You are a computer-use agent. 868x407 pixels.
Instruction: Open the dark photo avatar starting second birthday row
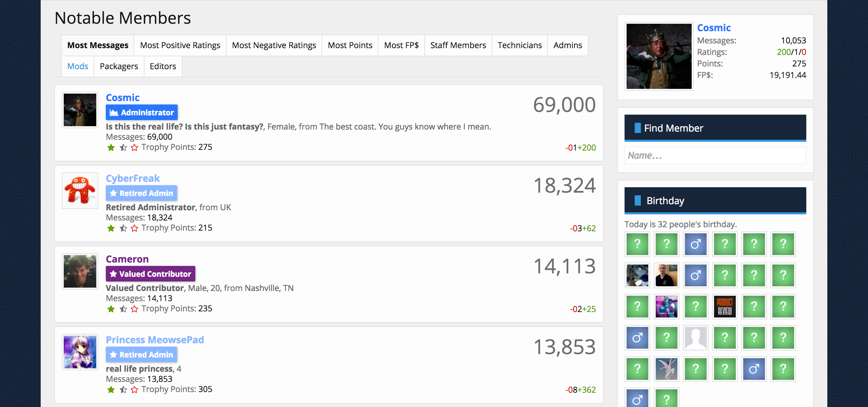tap(637, 275)
